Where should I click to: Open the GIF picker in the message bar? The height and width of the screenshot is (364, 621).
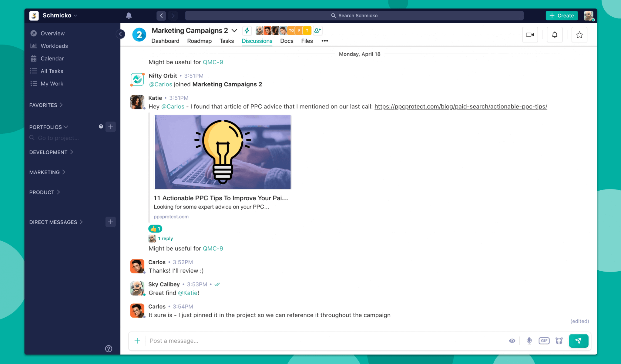click(x=544, y=341)
